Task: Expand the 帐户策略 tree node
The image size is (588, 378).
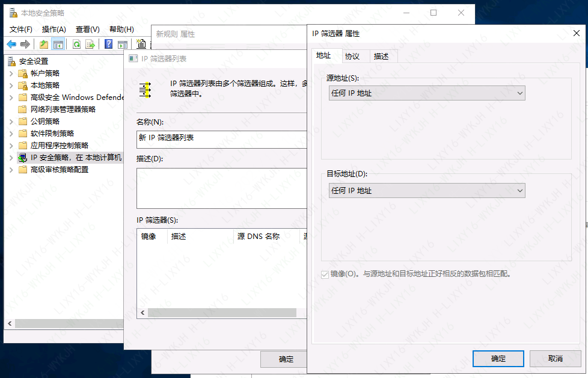Action: point(11,73)
